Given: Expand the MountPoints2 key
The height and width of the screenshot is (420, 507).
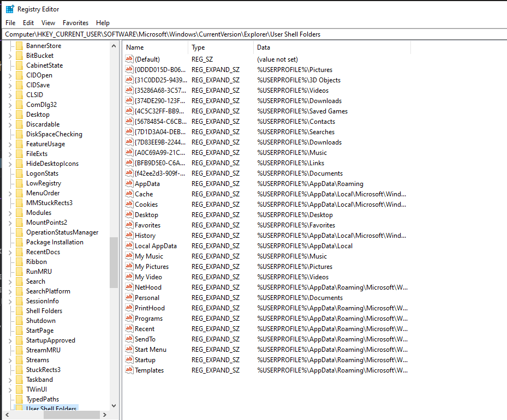Looking at the screenshot, I should pyautogui.click(x=10, y=223).
